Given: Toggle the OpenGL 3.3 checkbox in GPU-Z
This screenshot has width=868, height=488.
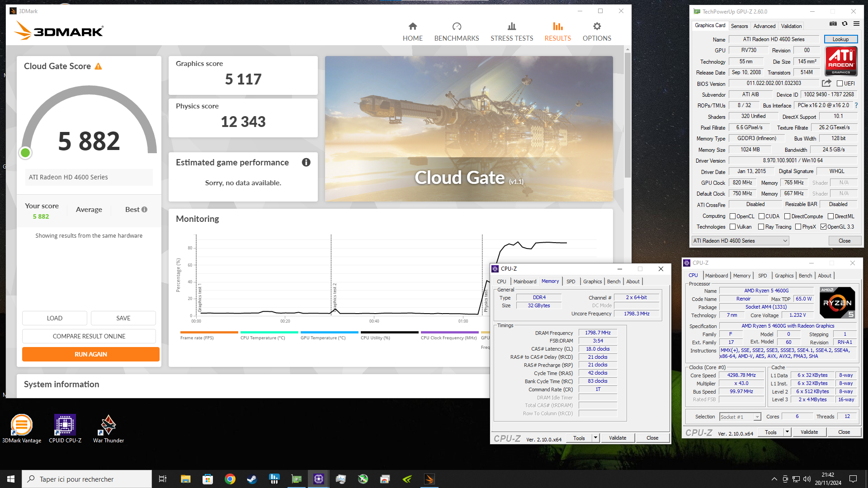Looking at the screenshot, I should pyautogui.click(x=823, y=227).
